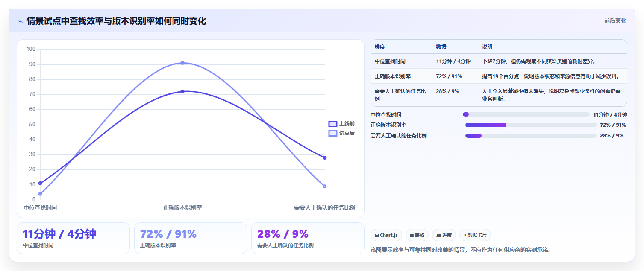Click the 上线前 legend color box
This screenshot has height=271, width=644.
(x=333, y=124)
